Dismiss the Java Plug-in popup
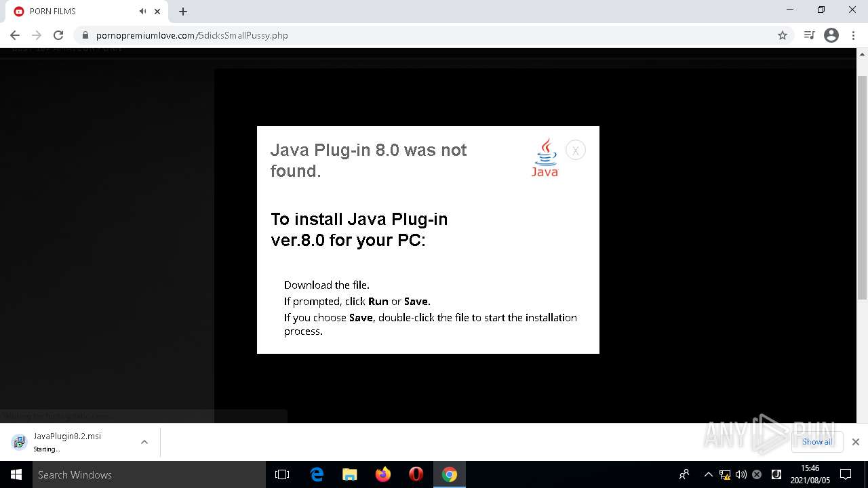Viewport: 868px width, 488px height. pyautogui.click(x=575, y=150)
